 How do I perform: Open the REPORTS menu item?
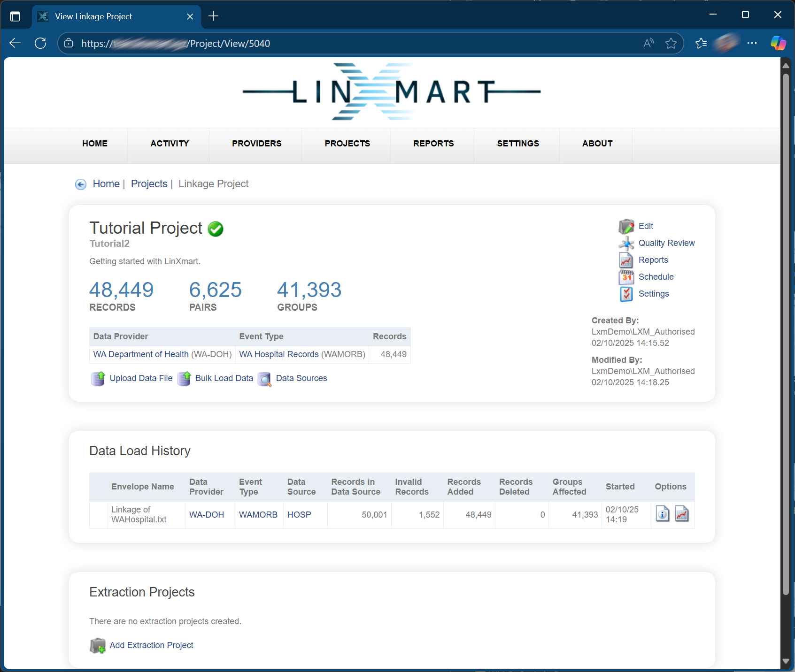[x=433, y=144]
